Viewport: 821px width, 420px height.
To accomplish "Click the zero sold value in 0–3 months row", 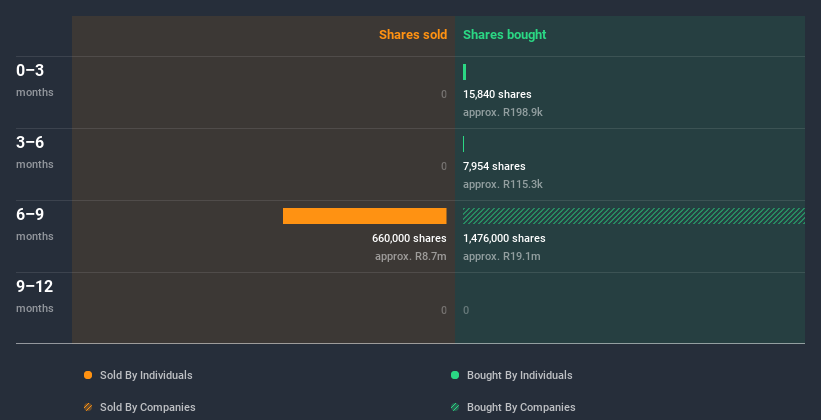I will pos(443,94).
